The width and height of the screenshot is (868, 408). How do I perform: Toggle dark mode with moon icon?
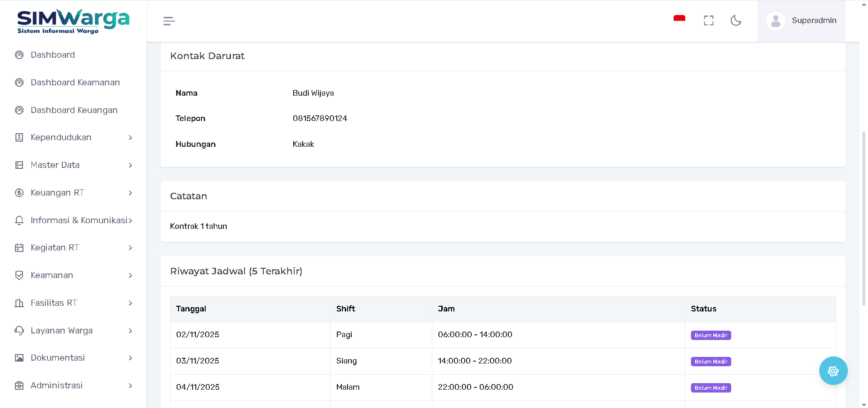pyautogui.click(x=736, y=21)
